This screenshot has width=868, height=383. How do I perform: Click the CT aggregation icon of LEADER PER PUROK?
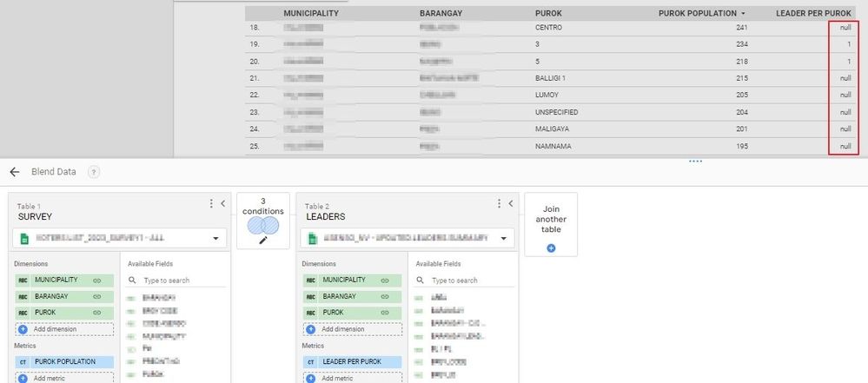310,362
